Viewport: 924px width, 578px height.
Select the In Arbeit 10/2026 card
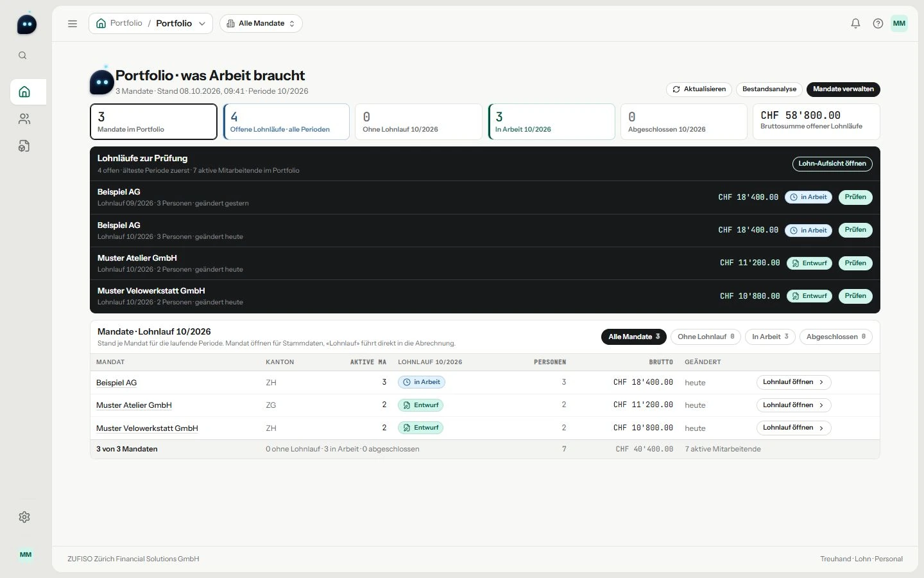tap(552, 121)
